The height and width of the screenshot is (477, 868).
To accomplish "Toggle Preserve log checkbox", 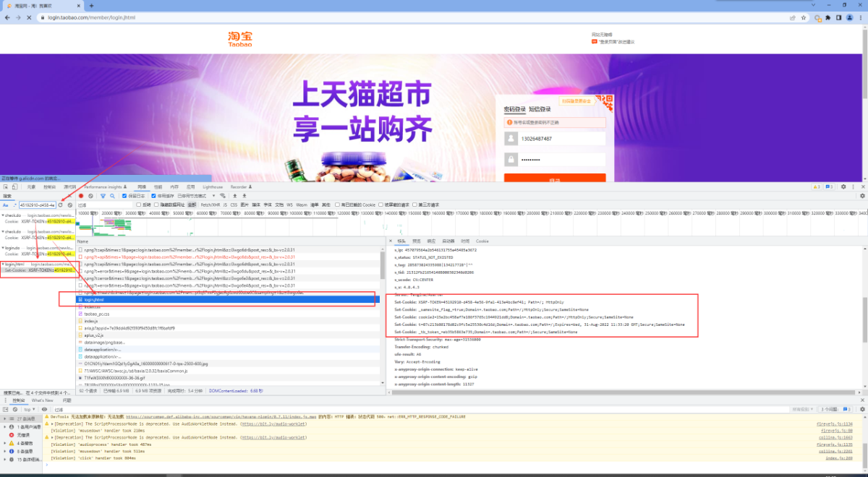I will point(124,196).
